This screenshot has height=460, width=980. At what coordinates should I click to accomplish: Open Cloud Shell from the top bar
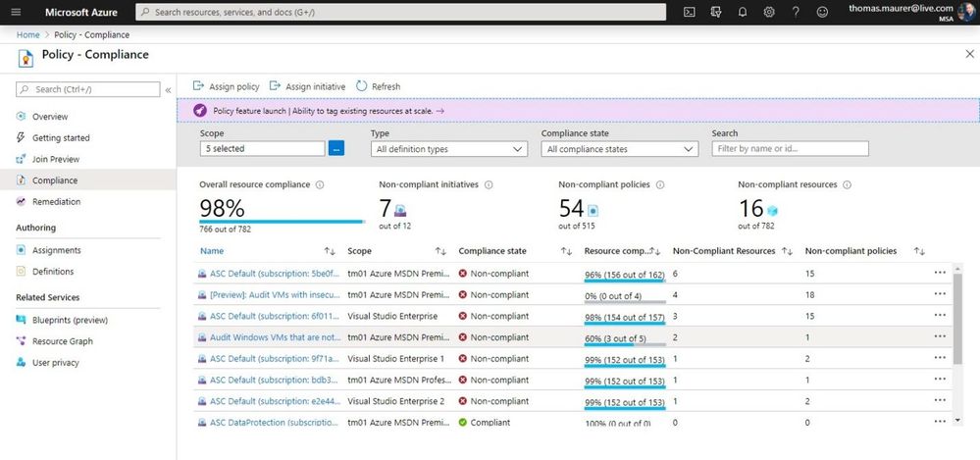(x=689, y=12)
